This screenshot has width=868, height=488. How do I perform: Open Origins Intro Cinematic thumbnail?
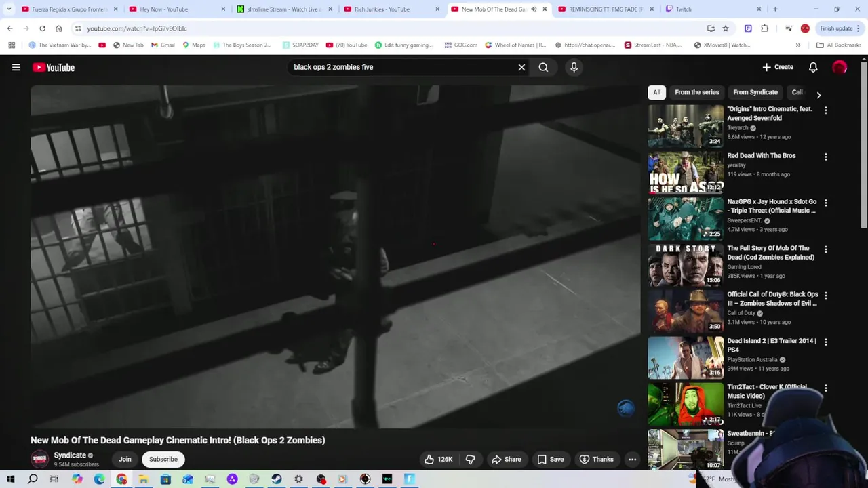point(686,125)
